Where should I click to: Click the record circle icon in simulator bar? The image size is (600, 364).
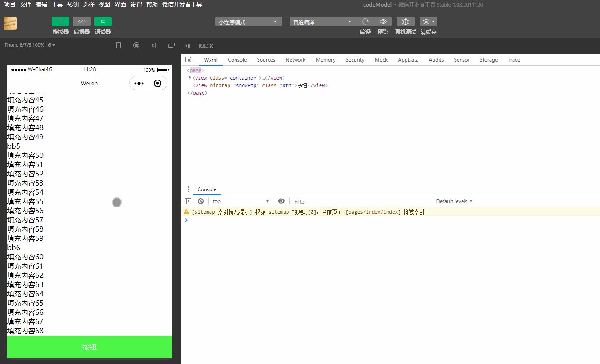(x=136, y=45)
